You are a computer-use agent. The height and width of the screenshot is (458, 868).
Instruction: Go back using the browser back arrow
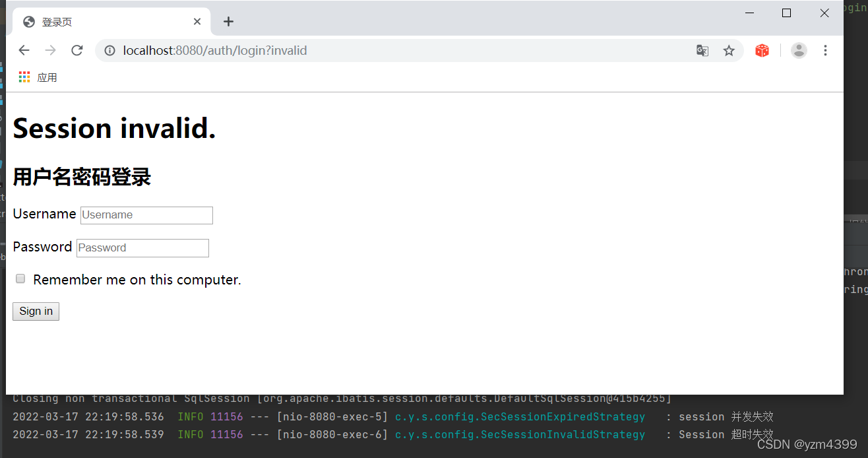(24, 50)
